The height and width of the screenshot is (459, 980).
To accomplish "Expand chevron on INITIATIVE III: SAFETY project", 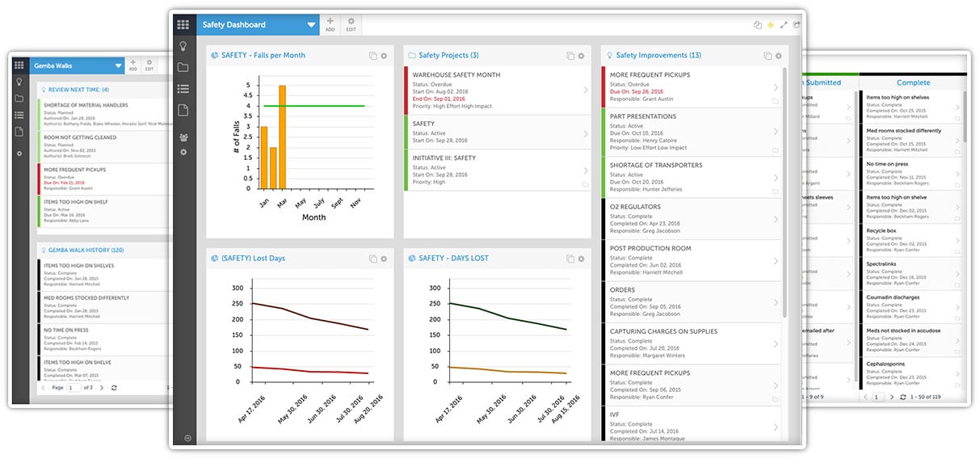I will [586, 171].
